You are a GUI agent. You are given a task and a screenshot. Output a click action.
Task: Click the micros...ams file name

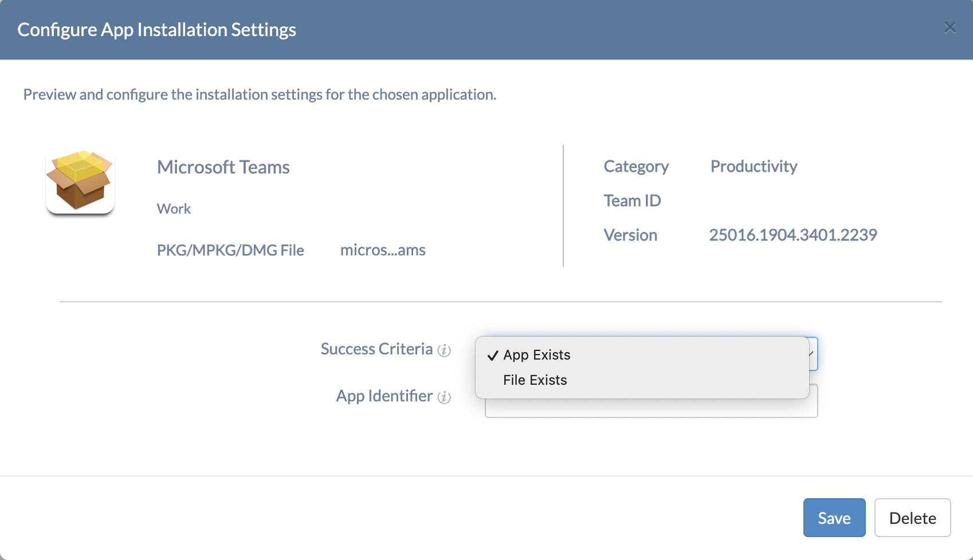tap(382, 250)
